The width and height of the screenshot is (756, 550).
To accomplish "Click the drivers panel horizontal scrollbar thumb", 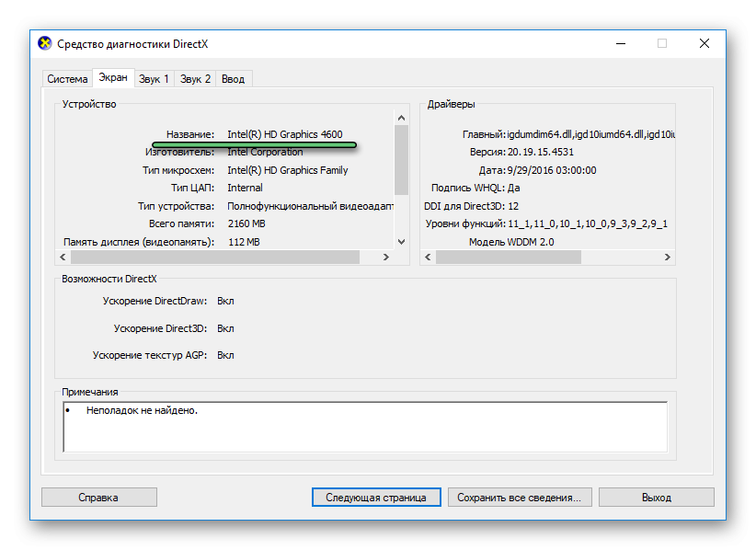I will 509,257.
